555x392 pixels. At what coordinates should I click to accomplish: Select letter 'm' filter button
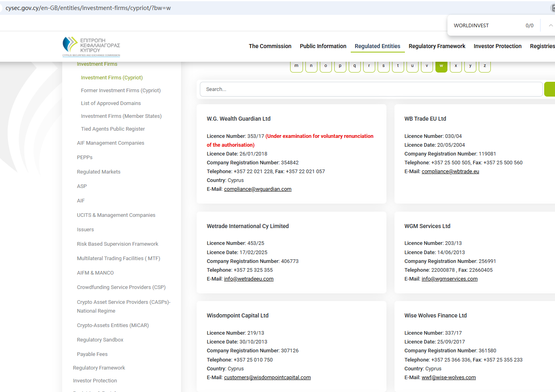297,66
